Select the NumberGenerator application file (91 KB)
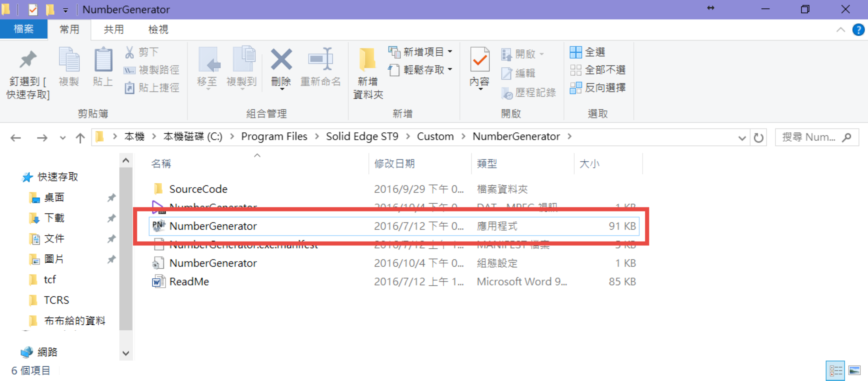Screen dimensions: 868x381 pyautogui.click(x=394, y=226)
